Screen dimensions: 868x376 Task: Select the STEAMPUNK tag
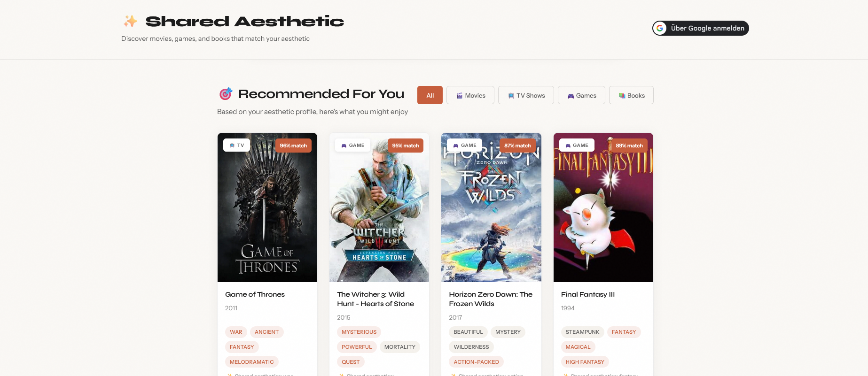582,332
